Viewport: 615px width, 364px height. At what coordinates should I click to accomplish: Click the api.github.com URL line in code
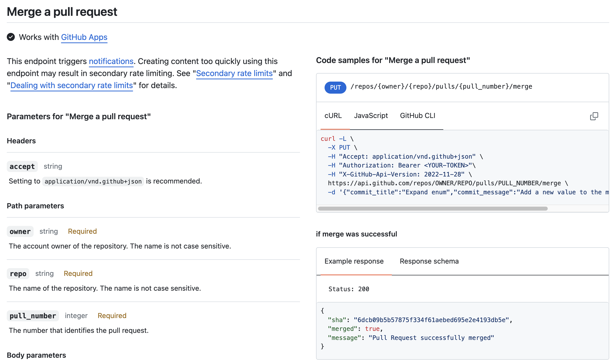click(448, 183)
